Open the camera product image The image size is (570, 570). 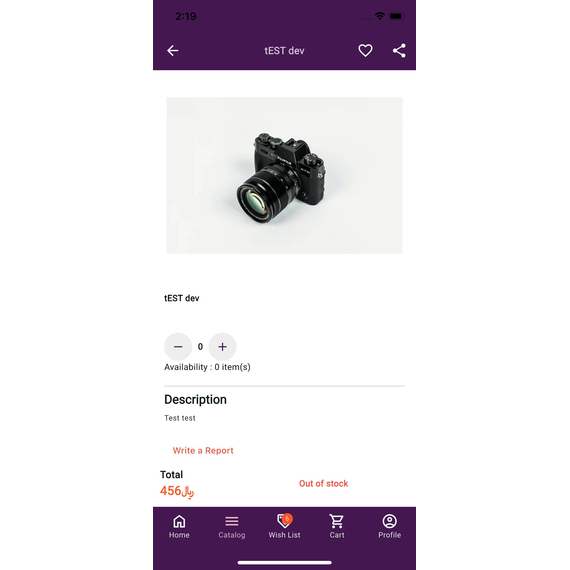click(284, 175)
